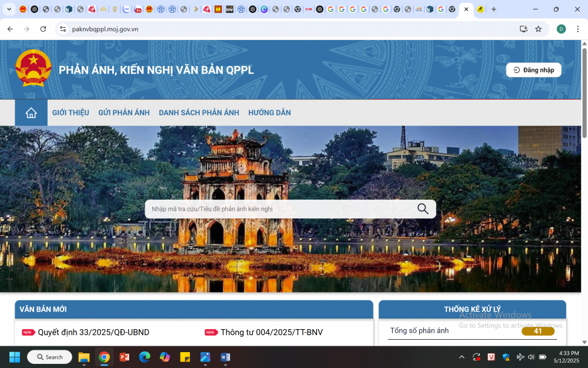Go to DANH SÁCH PHẢN ÁNH page
Screen dimensions: 588x368
pyautogui.click(x=199, y=113)
